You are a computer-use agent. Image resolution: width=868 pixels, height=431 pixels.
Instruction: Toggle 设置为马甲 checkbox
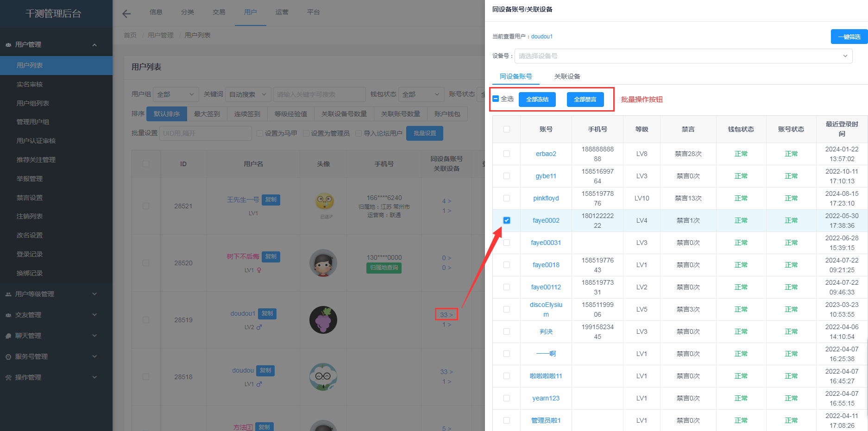click(x=260, y=133)
